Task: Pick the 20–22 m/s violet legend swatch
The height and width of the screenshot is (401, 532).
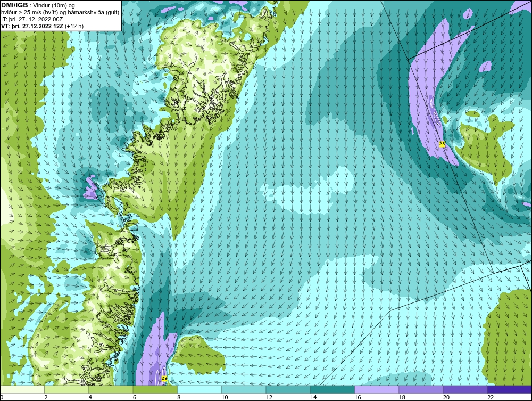Action: 465,389
